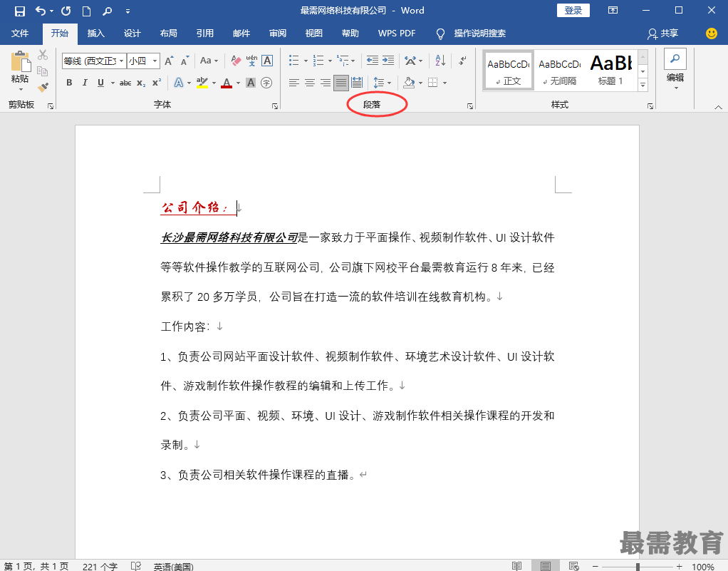Click the Cut scissors icon
The width and height of the screenshot is (728, 571).
click(x=43, y=55)
